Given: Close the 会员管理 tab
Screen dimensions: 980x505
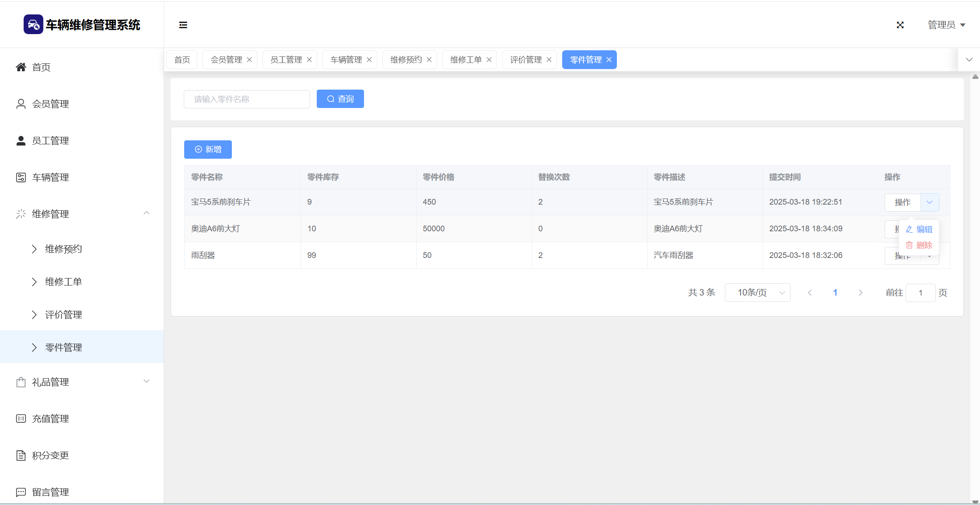Looking at the screenshot, I should coord(249,60).
